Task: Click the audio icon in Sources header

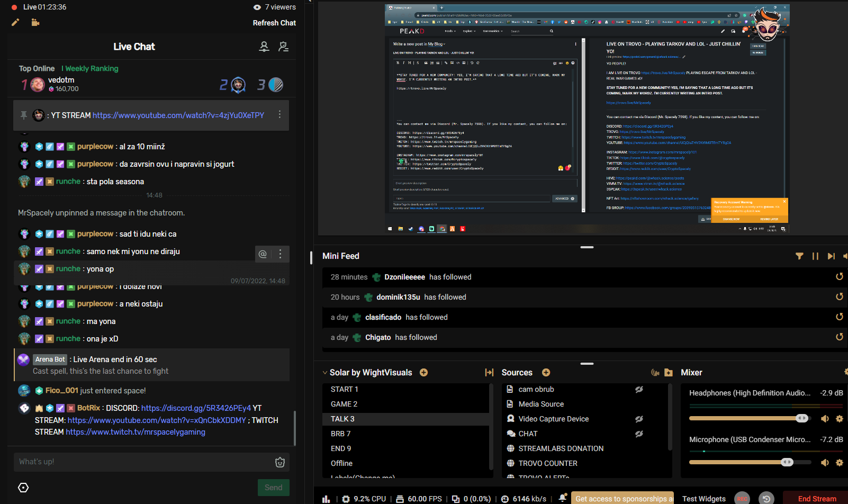Action: [655, 373]
